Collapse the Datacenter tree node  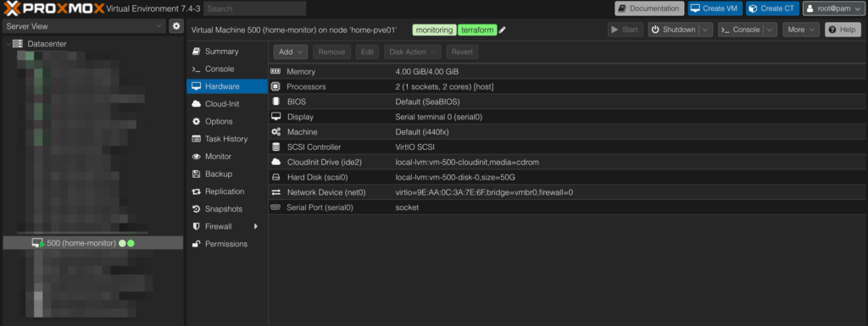click(8, 44)
